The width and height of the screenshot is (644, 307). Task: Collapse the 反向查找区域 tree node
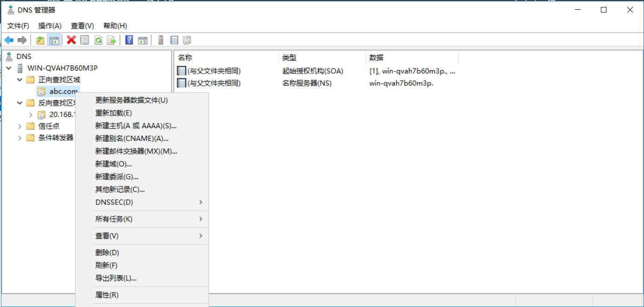click(19, 103)
